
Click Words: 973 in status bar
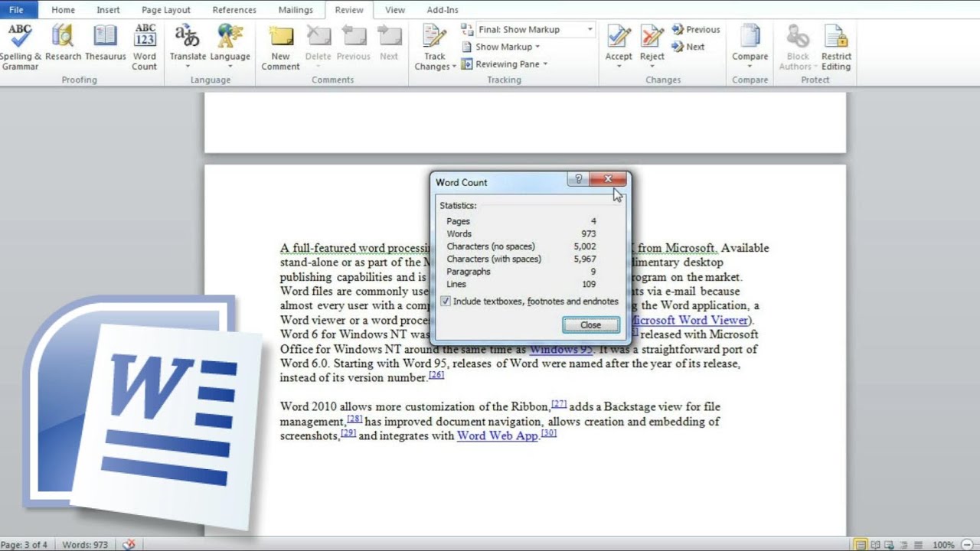(x=85, y=545)
